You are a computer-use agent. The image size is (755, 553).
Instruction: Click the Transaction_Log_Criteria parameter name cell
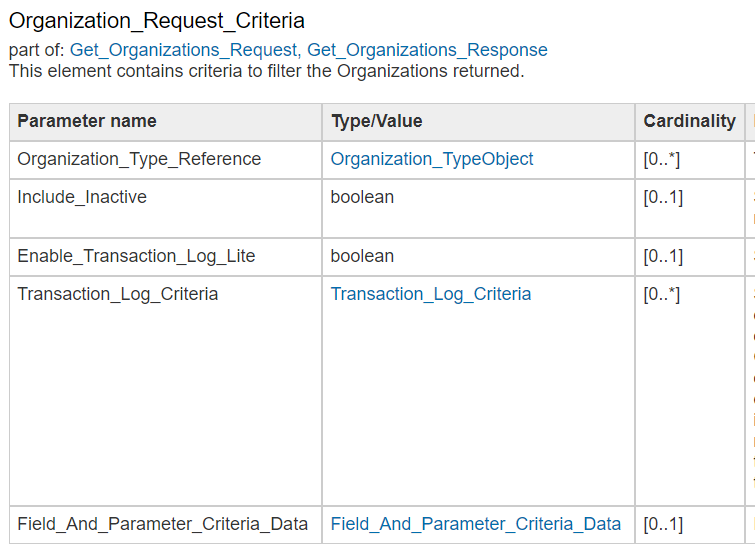coord(118,294)
